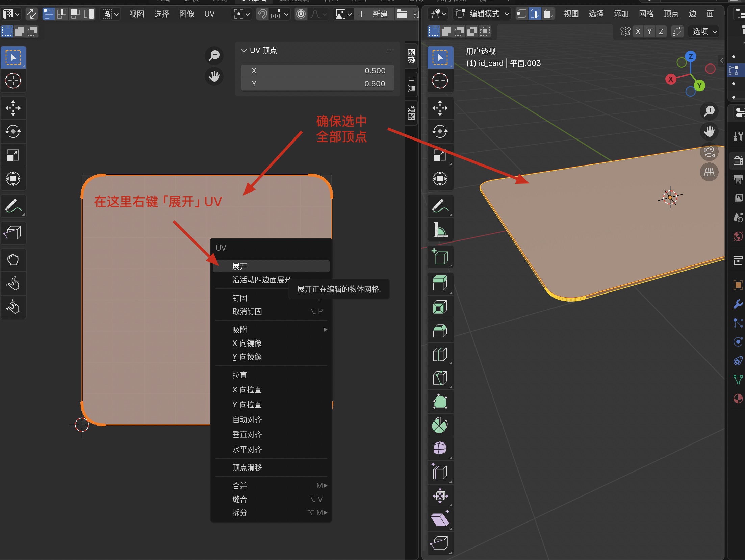Viewport: 745px width, 560px height.
Task: Select the Measure tool in 3D viewport
Action: click(440, 230)
